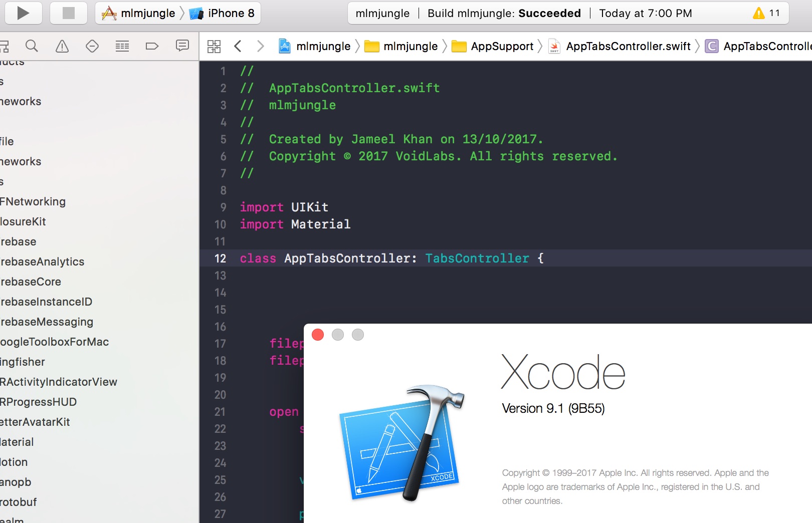Screen dimensions: 812x523
Task: Go back in editor history
Action: coord(238,46)
